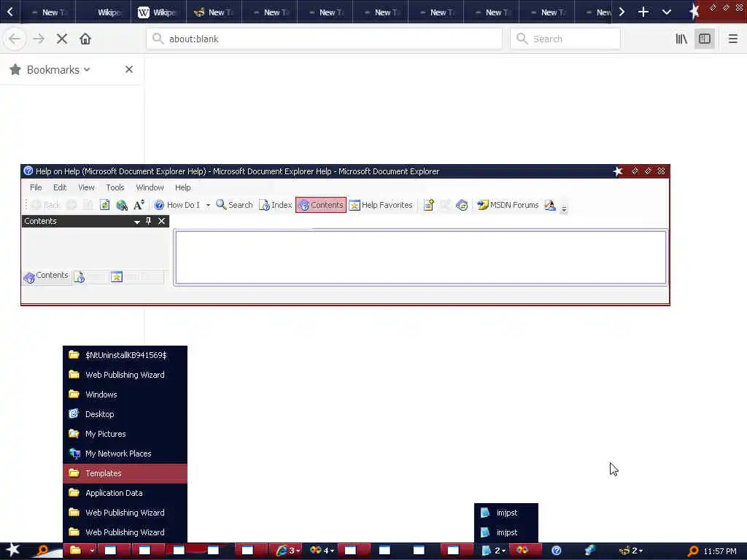747x560 pixels.
Task: Select the Help Favorites tab icon at panel bottom
Action: (117, 276)
